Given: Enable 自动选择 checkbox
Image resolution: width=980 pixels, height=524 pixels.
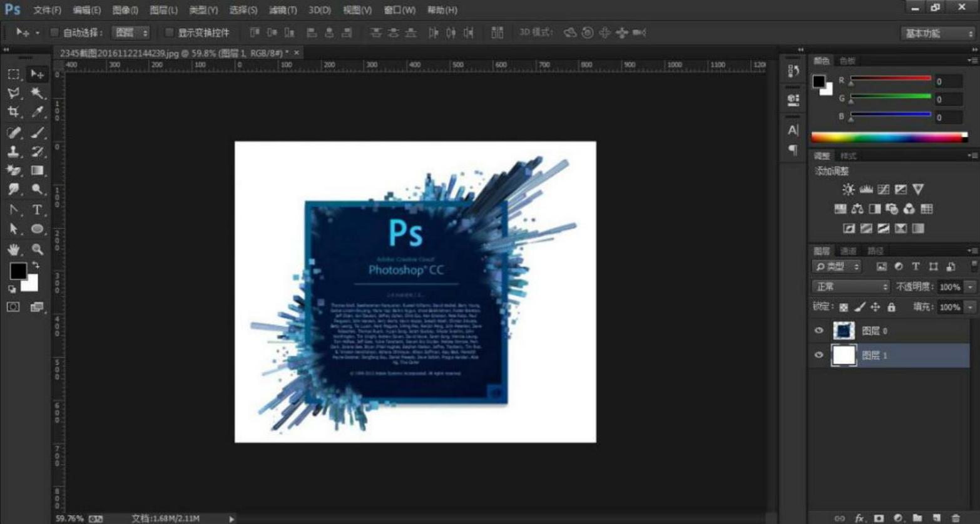Looking at the screenshot, I should 54,33.
